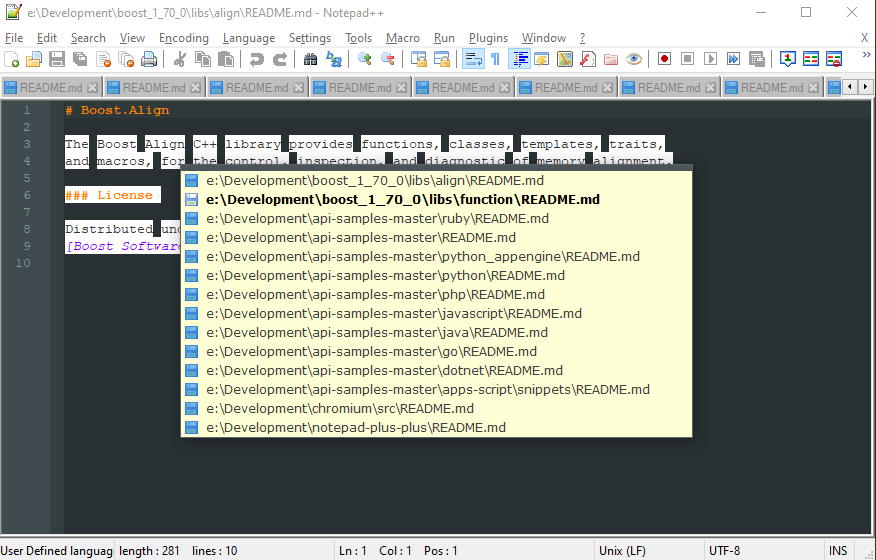Open the Window menu
The height and width of the screenshot is (560, 876).
[544, 38]
